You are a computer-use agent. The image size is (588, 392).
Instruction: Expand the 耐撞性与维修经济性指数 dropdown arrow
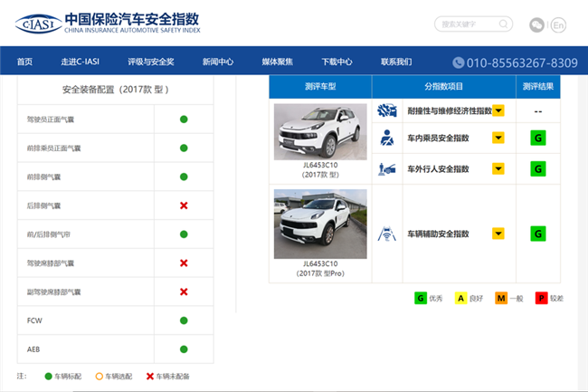coord(498,110)
